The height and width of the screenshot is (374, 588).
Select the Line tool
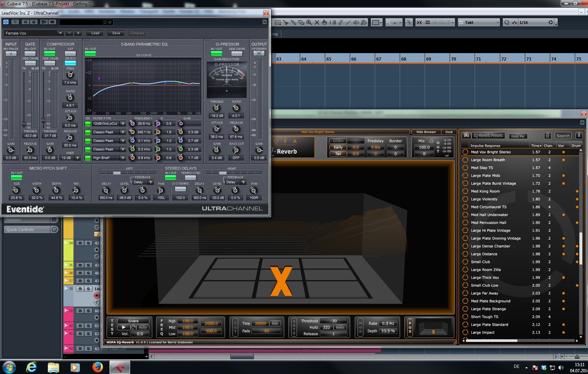[x=348, y=22]
